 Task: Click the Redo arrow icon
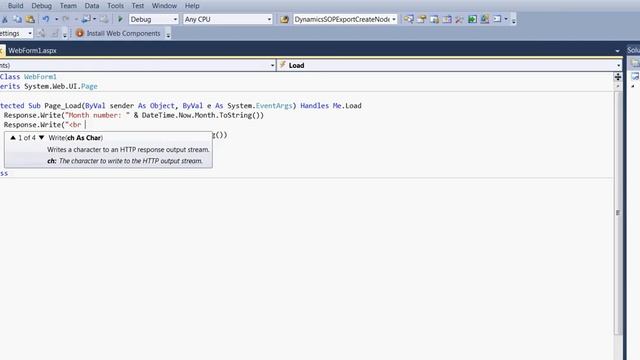66,19
